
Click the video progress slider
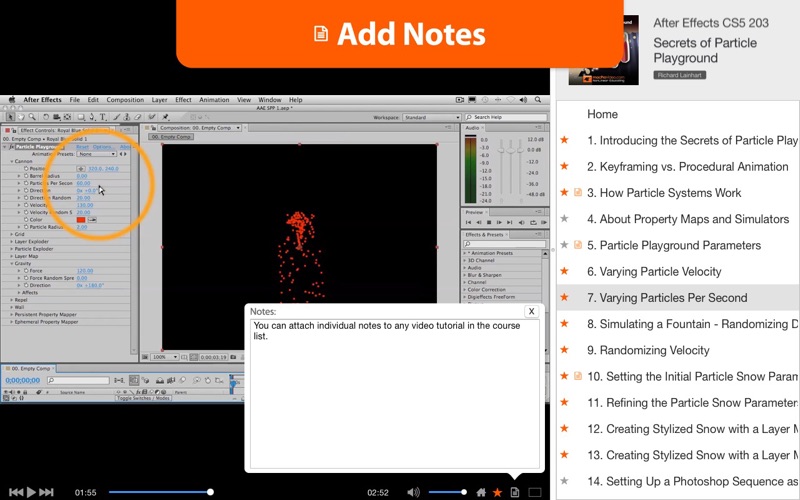click(160, 492)
